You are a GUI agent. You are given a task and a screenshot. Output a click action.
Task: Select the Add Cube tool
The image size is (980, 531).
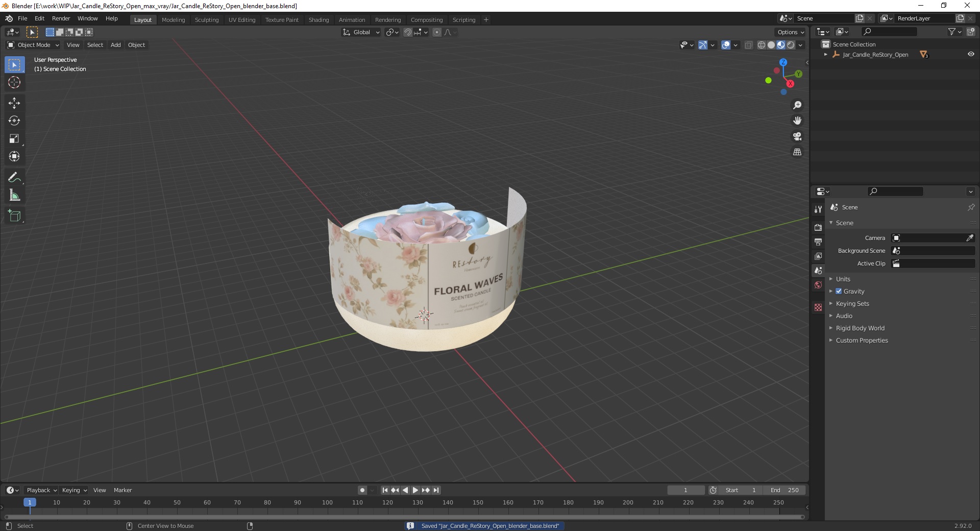pyautogui.click(x=14, y=216)
